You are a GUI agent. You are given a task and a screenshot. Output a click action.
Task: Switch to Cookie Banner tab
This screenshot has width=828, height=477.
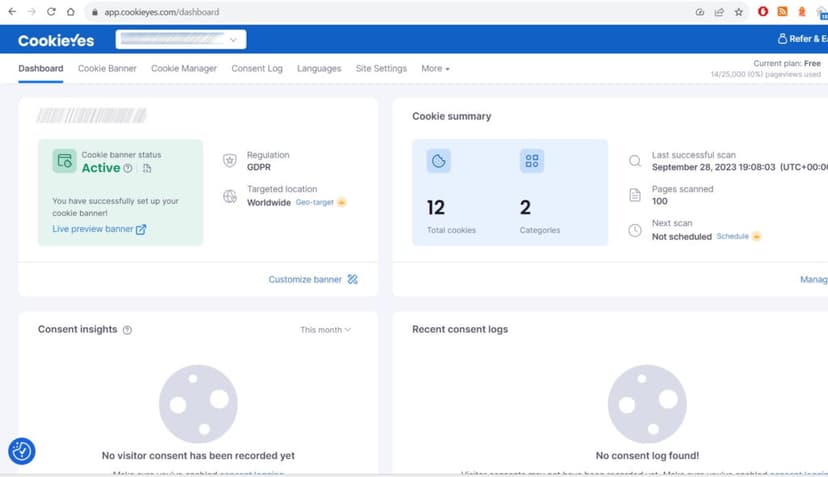pos(107,69)
